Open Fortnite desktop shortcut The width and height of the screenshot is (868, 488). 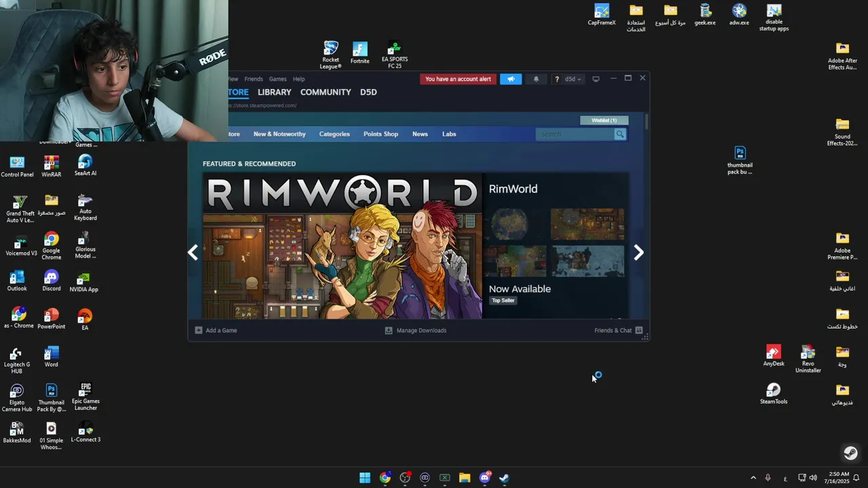point(360,53)
